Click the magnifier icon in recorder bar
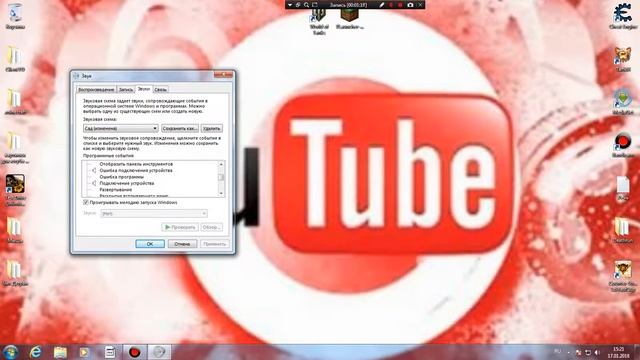This screenshot has height=360, width=640. tap(307, 5)
